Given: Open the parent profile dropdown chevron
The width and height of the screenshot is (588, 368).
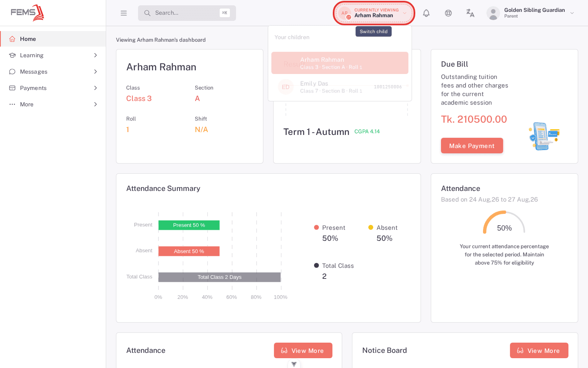Looking at the screenshot, I should (x=572, y=13).
